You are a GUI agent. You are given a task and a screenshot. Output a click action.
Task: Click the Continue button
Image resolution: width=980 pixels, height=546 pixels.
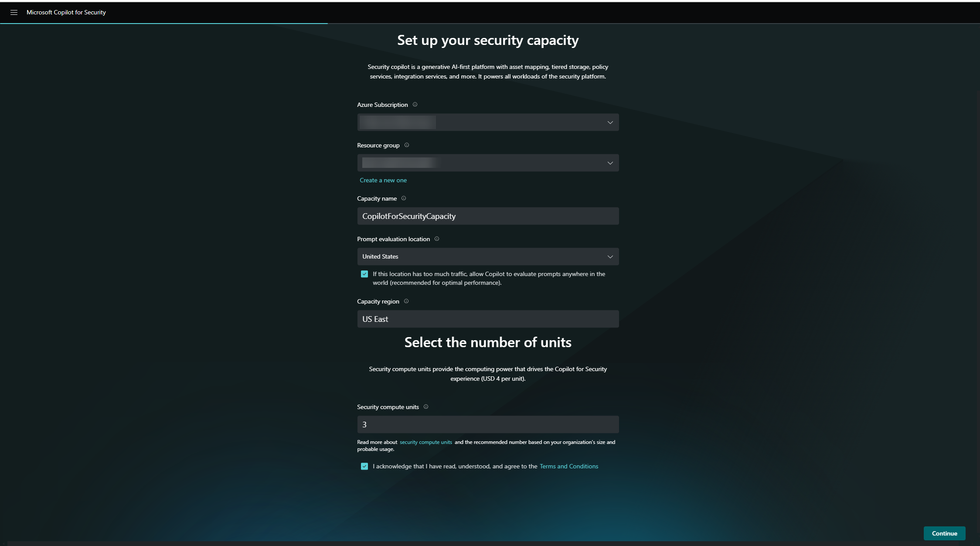[944, 533]
